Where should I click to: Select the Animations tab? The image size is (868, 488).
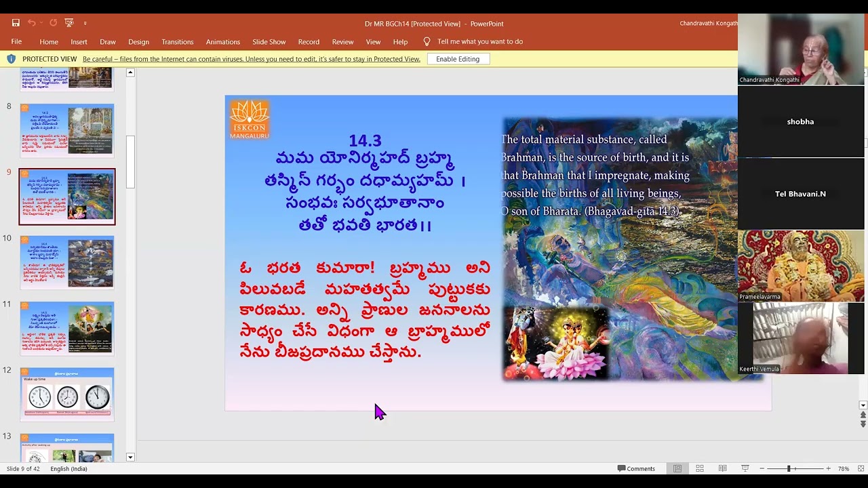223,41
